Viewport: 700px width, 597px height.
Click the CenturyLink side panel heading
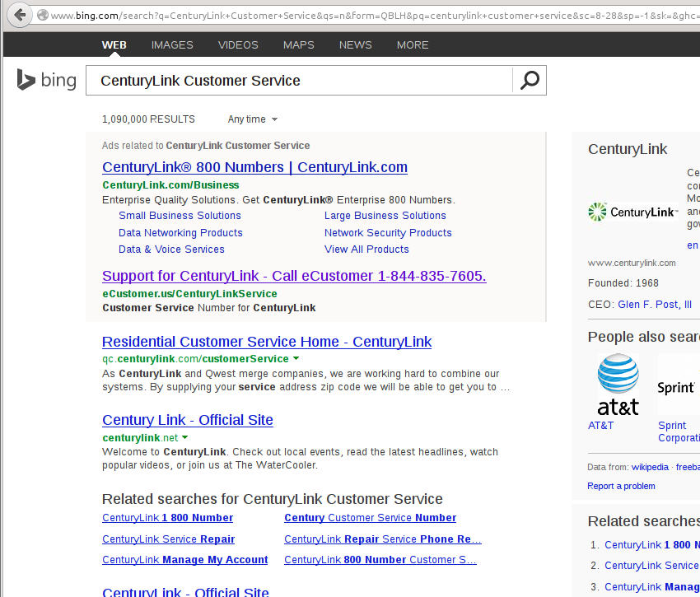click(x=628, y=149)
